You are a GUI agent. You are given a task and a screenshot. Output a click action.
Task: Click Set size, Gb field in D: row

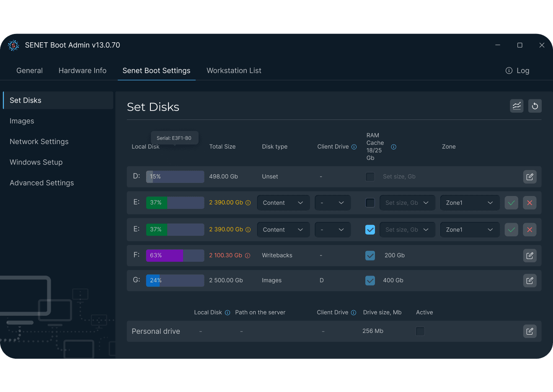[399, 177]
